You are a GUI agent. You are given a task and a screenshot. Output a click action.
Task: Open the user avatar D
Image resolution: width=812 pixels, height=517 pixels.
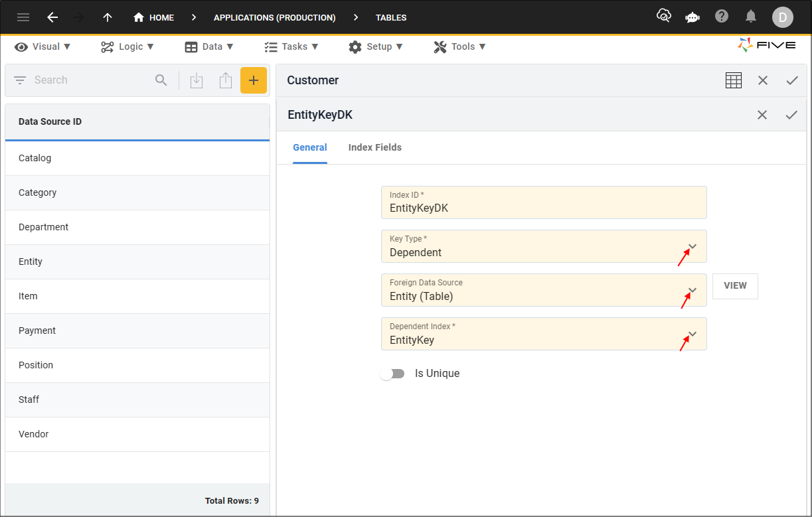(x=782, y=17)
